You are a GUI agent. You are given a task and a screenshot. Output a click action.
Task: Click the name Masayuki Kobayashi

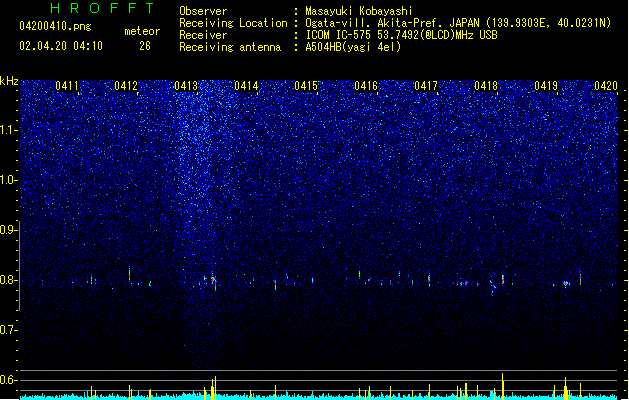pyautogui.click(x=359, y=11)
